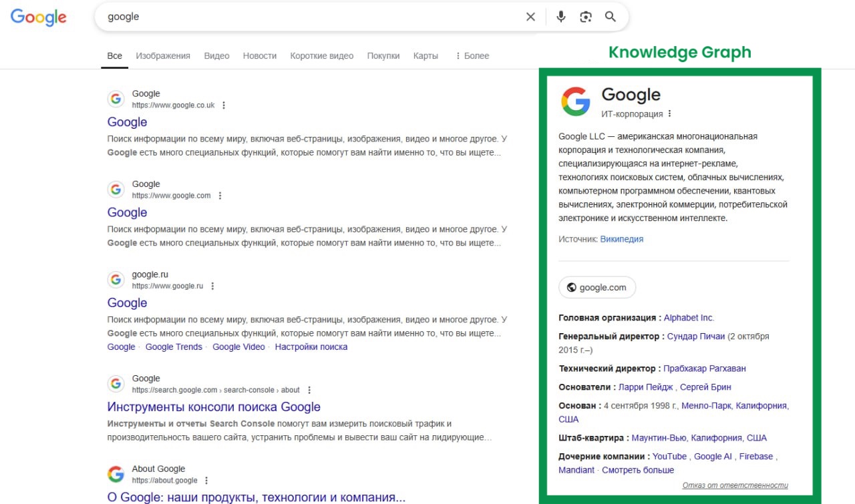Open Маунтин-Вью, Калифорния, США headquarters link
Screen dimensions: 855x504
[x=699, y=438]
